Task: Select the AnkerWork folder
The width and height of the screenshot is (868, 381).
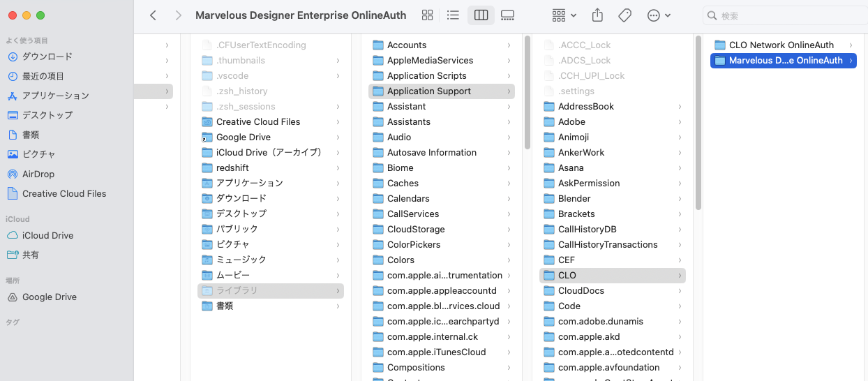Action: pos(613,152)
